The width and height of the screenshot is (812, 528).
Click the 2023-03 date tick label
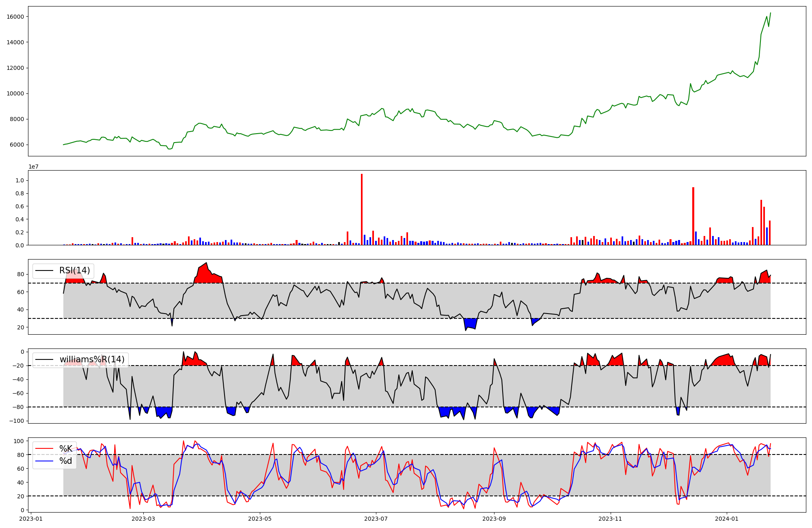pos(143,519)
